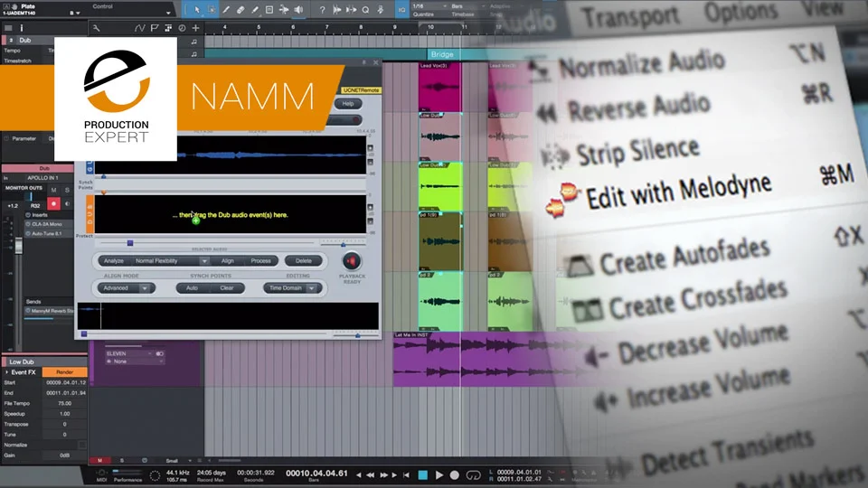The height and width of the screenshot is (488, 868).
Task: Open the Control dropdown arrow at top
Action: click(x=168, y=12)
